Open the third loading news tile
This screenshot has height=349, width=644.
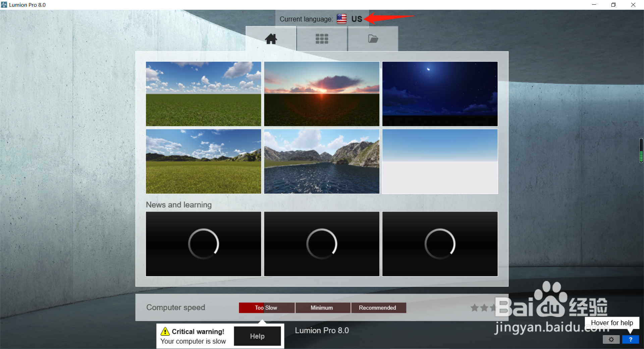(440, 244)
